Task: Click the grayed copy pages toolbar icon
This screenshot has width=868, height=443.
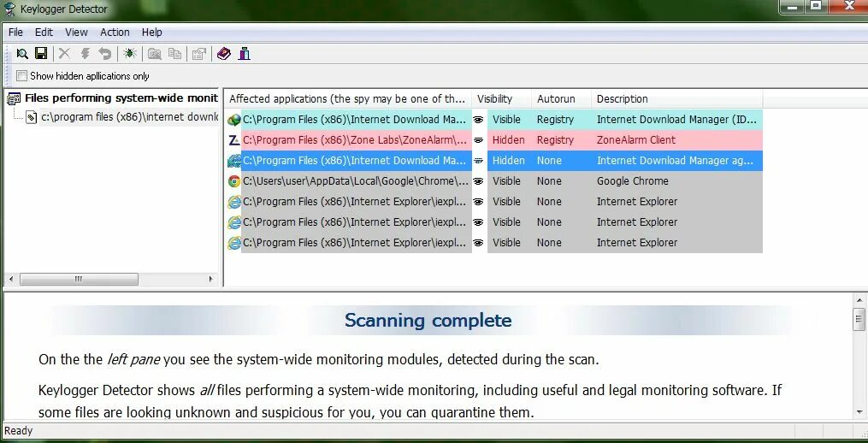Action: 175,54
